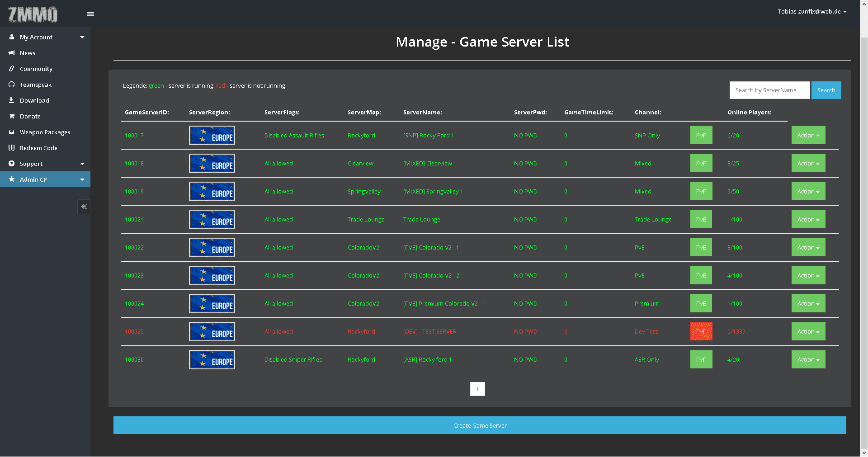Image resolution: width=868 pixels, height=457 pixels.
Task: Open Action dropdown for [DEV] TEST SERVER
Action: [808, 331]
